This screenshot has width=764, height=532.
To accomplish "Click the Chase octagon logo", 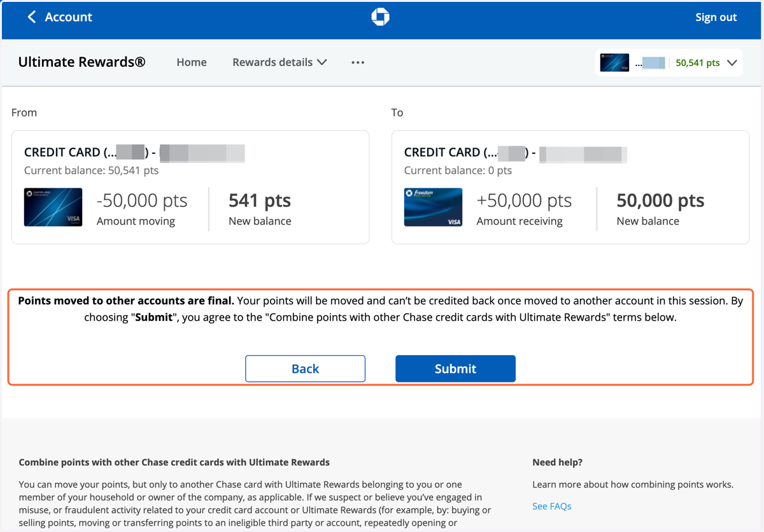I will pyautogui.click(x=381, y=17).
